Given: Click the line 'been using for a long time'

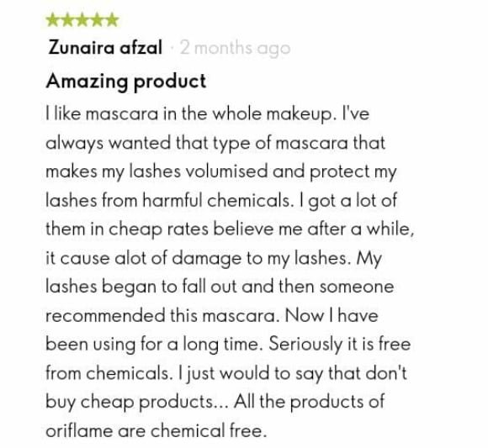Looking at the screenshot, I should click(x=228, y=345).
